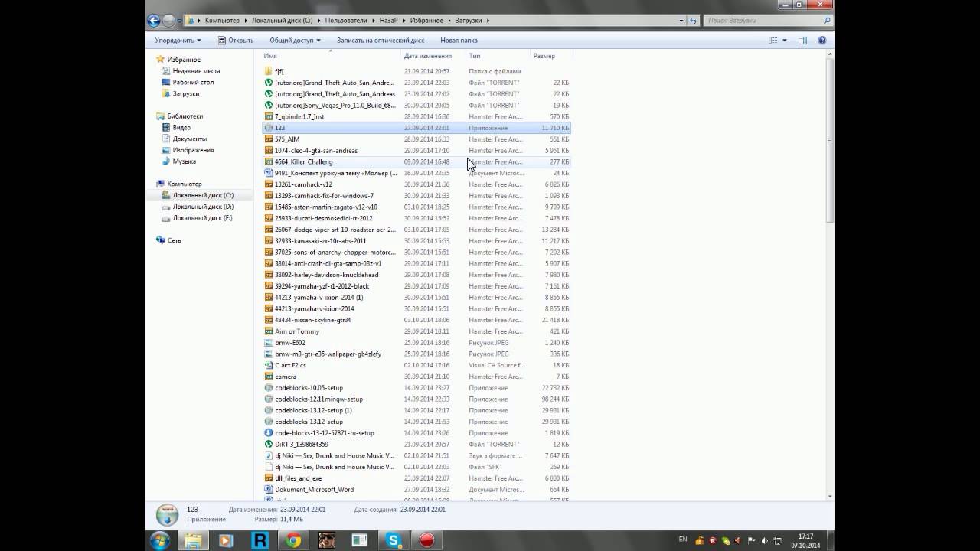The image size is (980, 551).
Task: Select file 32933-kawasaki-zx-10r-abs-2011
Action: 320,241
